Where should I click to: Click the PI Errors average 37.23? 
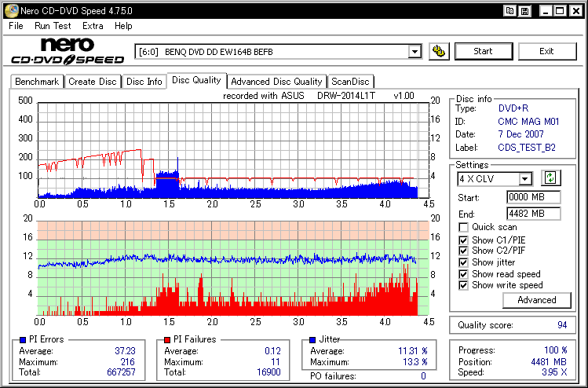point(125,351)
